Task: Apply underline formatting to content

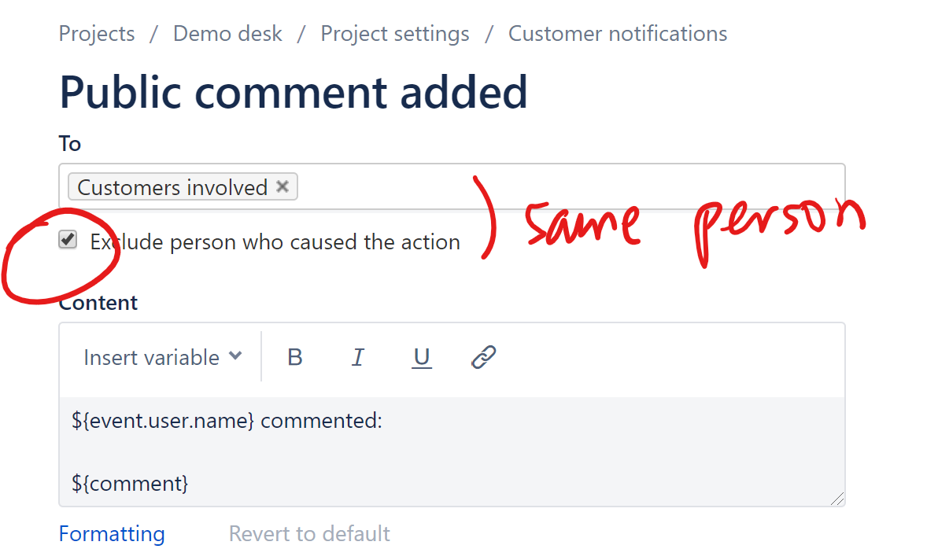Action: coord(421,357)
